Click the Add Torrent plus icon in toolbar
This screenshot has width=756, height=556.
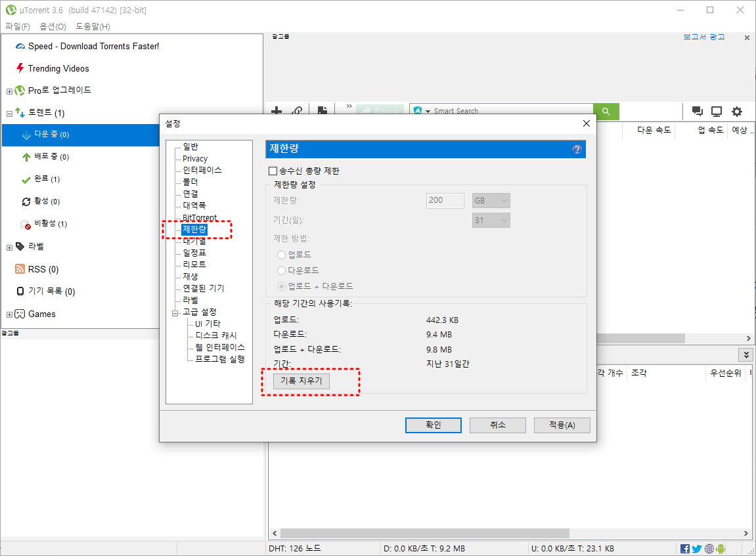pos(277,110)
